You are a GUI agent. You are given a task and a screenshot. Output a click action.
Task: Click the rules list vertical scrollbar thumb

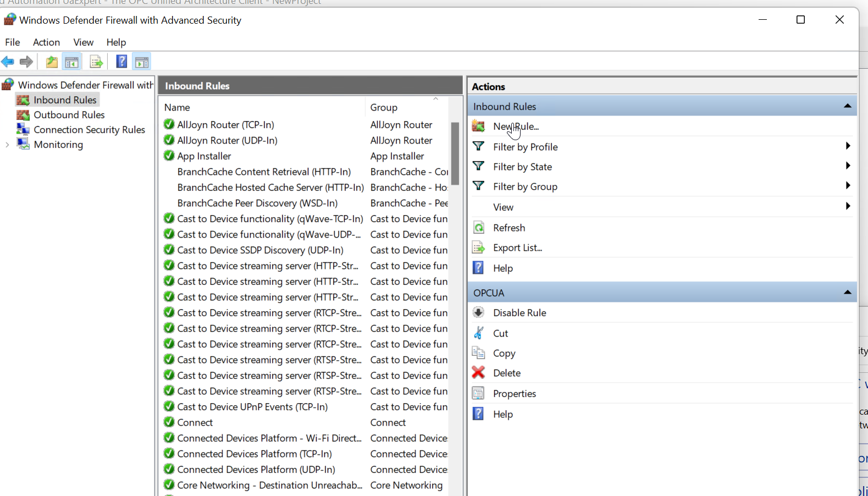click(455, 153)
